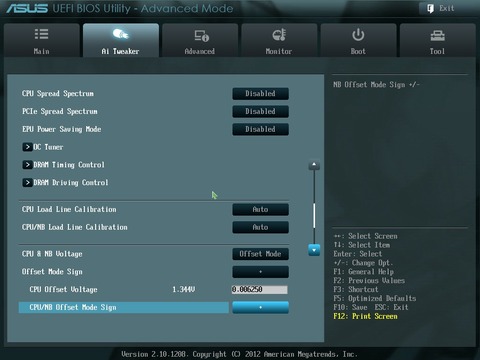Click the F12: Print Screen hint
This screenshot has height=360, width=480.
pyautogui.click(x=365, y=316)
